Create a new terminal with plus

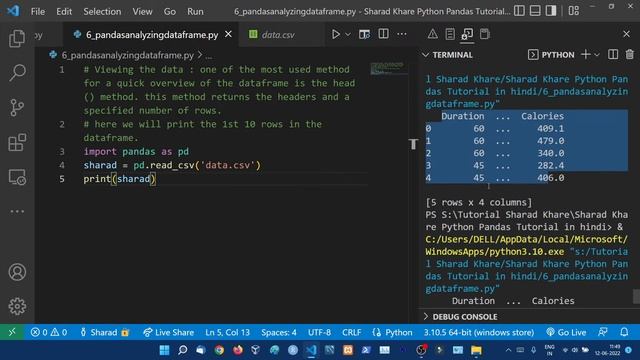(x=586, y=55)
